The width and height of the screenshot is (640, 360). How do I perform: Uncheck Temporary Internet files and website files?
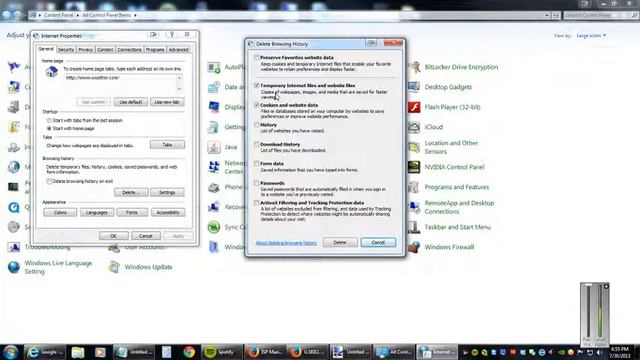pyautogui.click(x=257, y=86)
